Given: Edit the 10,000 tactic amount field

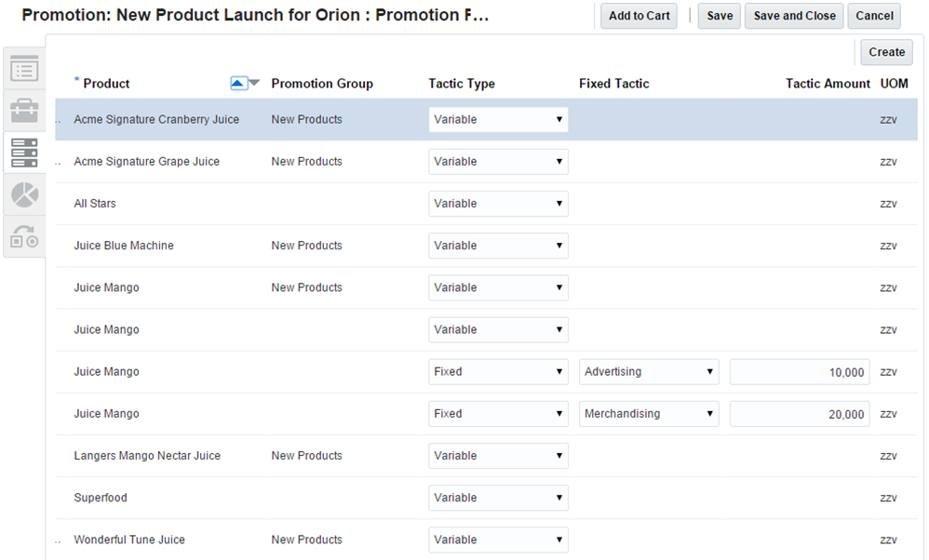Looking at the screenshot, I should pyautogui.click(x=800, y=372).
